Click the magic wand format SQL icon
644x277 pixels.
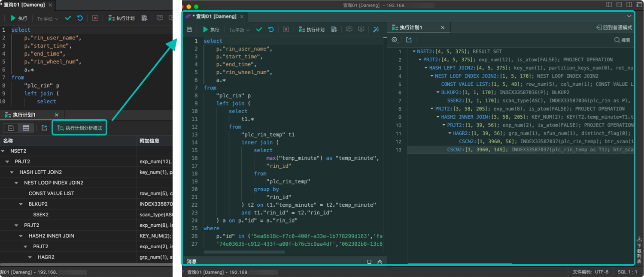[376, 30]
